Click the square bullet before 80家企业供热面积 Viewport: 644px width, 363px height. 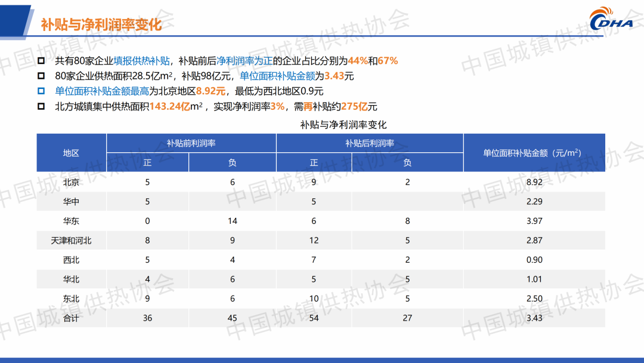click(41, 76)
